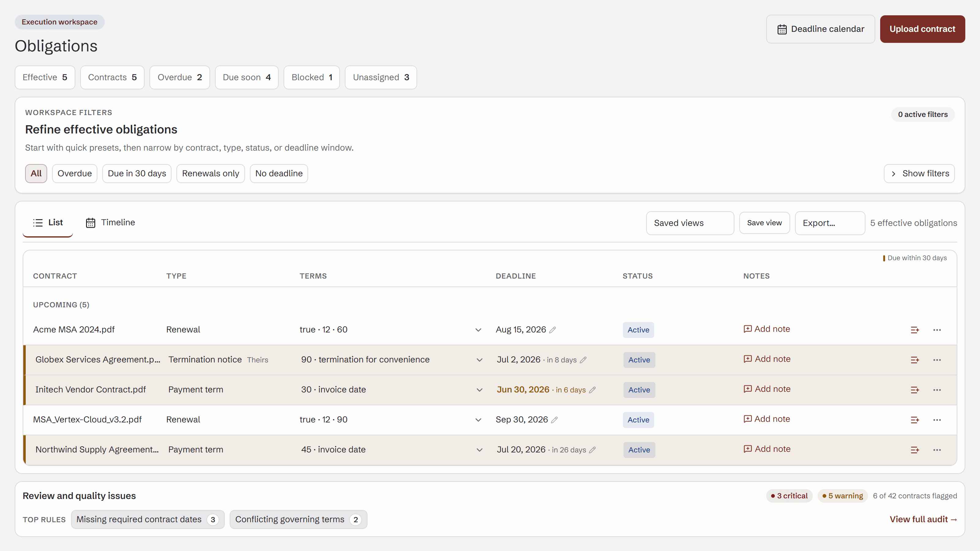Open the add-to-list icon for Globex Services Agreement
Screen dimensions: 980x551
914,360
